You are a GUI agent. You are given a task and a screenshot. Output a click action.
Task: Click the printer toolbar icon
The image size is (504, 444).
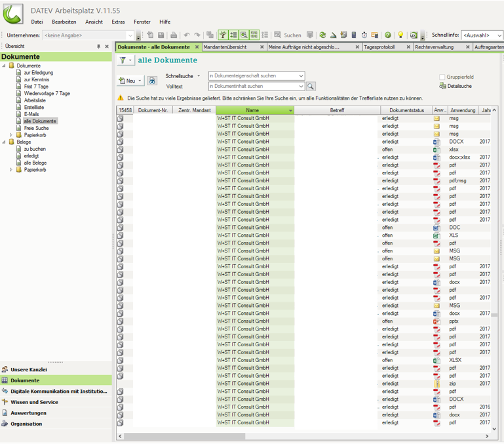174,35
